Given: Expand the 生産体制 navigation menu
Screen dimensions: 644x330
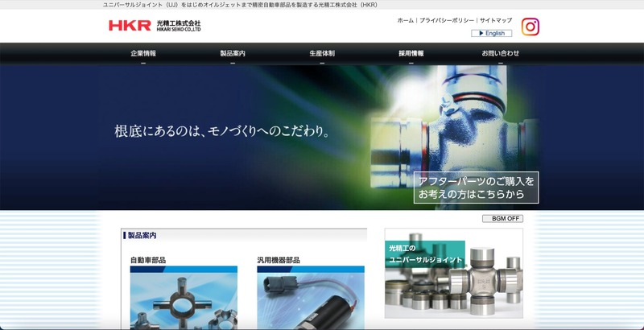Looking at the screenshot, I should [322, 53].
